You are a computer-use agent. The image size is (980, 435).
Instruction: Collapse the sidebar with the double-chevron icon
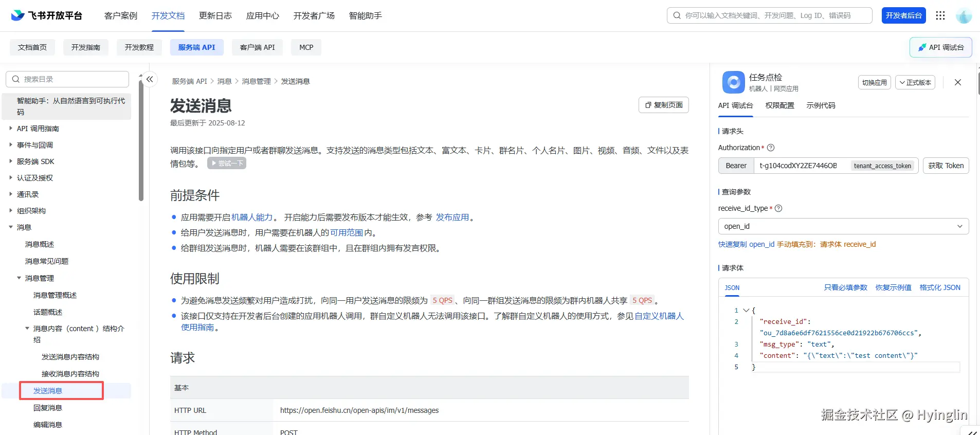pos(150,79)
